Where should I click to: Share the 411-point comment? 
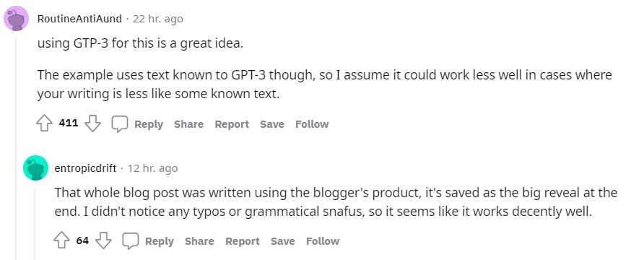[188, 124]
